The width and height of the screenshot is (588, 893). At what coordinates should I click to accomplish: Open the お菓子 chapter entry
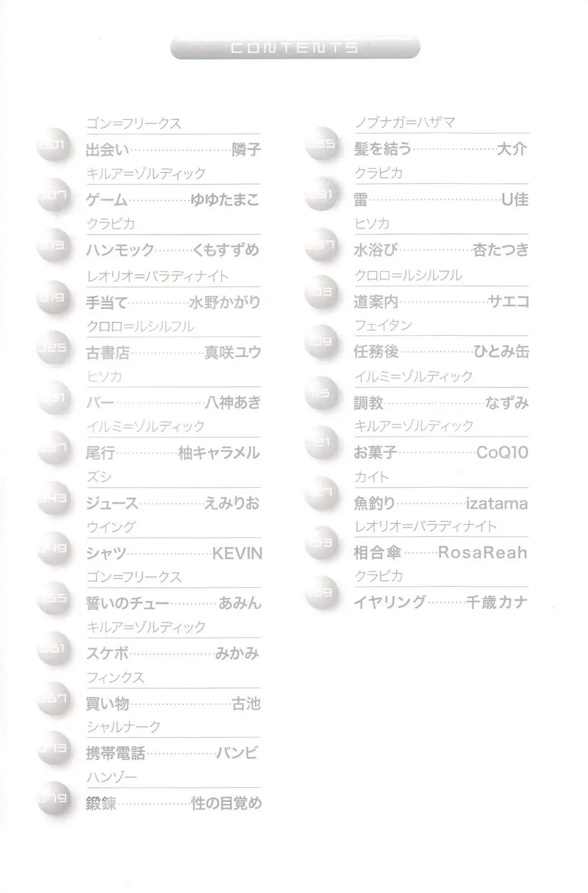point(376,452)
